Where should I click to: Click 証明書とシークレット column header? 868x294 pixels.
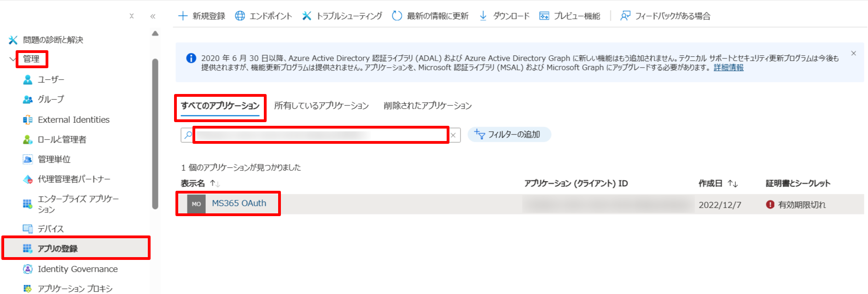point(798,183)
